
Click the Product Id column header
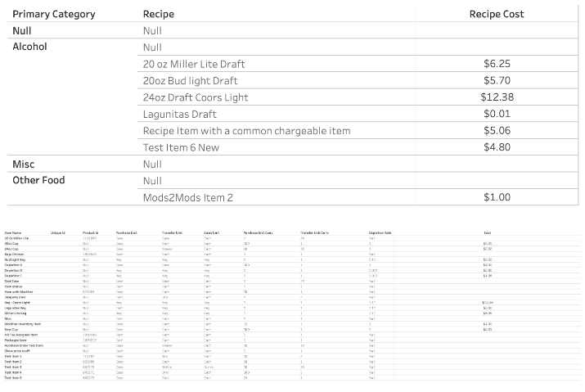point(90,232)
